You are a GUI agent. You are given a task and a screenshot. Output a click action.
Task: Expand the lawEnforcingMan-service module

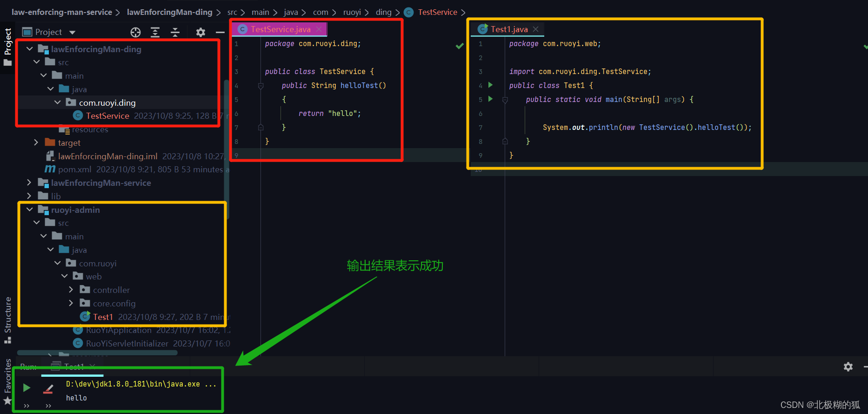(x=29, y=182)
